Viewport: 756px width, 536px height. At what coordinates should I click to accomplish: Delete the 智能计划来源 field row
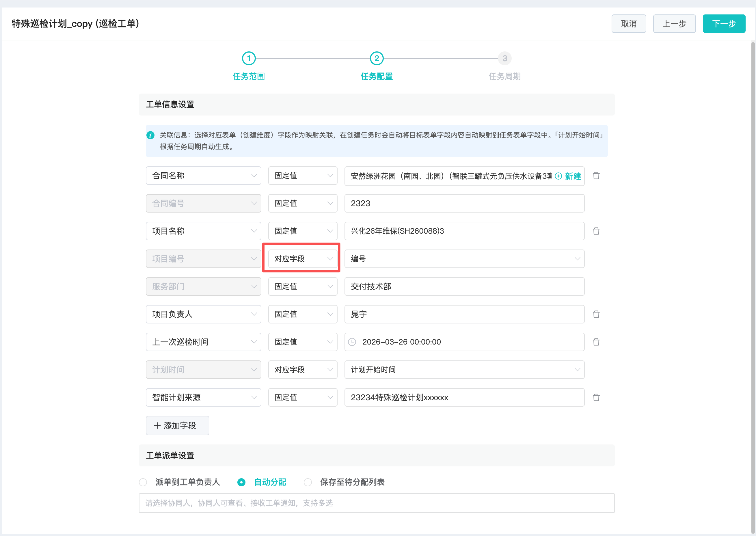pyautogui.click(x=596, y=397)
